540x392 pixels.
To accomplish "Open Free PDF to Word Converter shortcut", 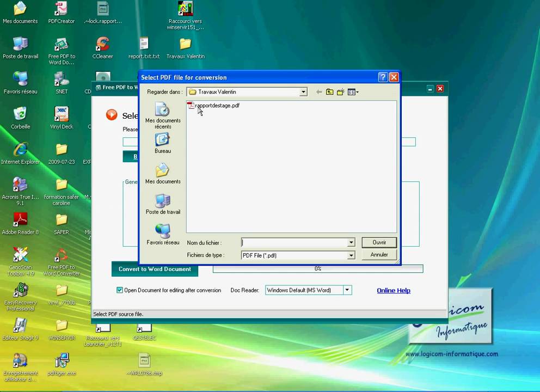I will [62, 262].
